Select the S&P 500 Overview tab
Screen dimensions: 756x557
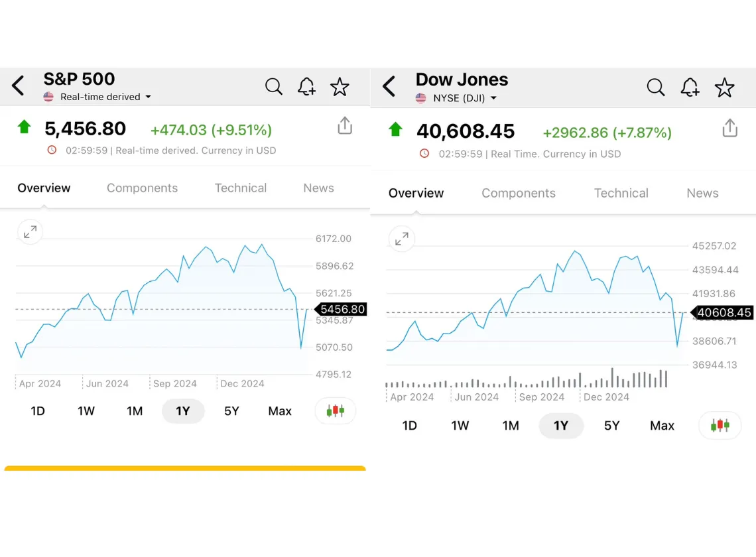[x=44, y=188]
